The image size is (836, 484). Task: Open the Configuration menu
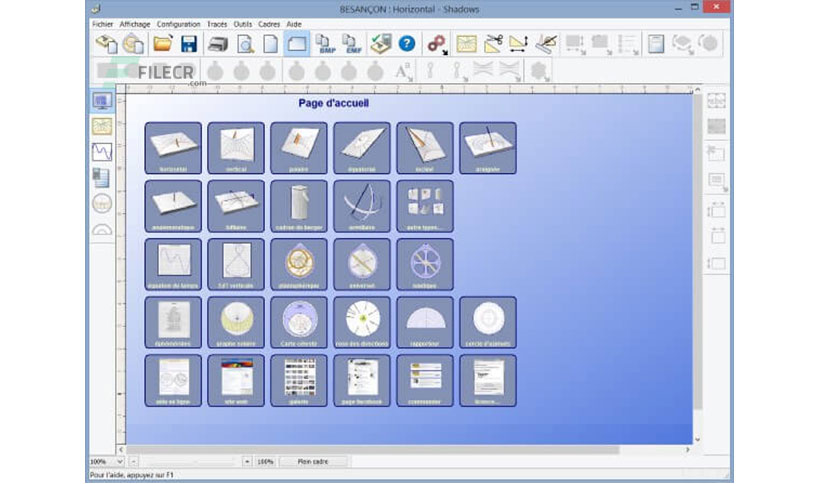179,24
